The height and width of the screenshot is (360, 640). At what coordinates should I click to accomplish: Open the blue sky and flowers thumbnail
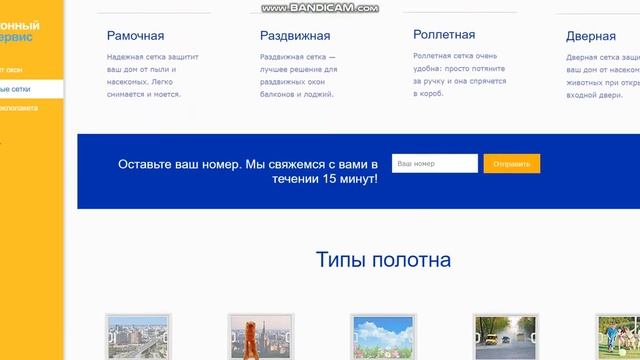[383, 337]
